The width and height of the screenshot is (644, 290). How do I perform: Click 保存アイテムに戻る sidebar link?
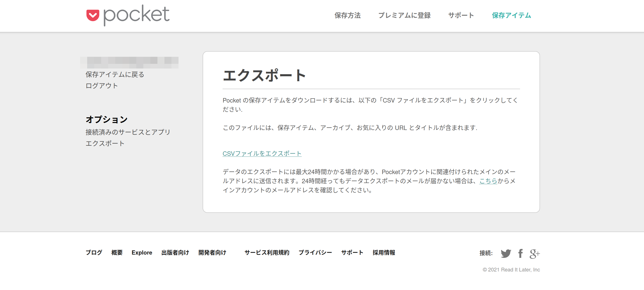[x=115, y=74]
